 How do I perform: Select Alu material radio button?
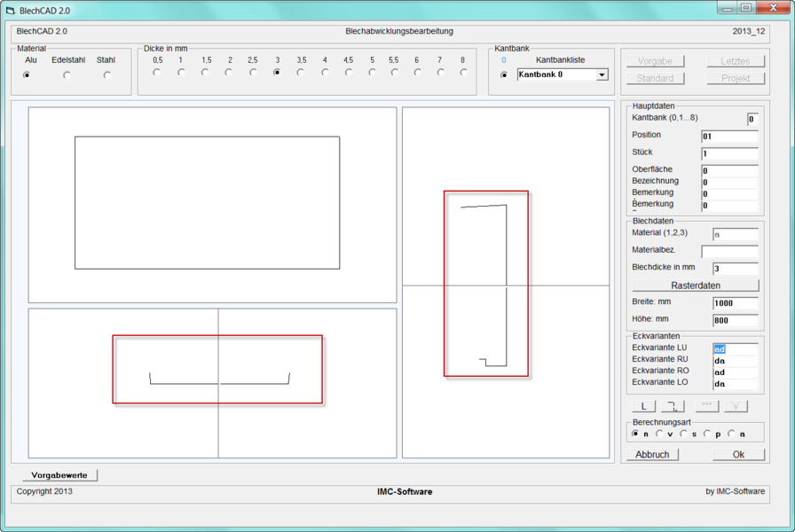pos(27,75)
